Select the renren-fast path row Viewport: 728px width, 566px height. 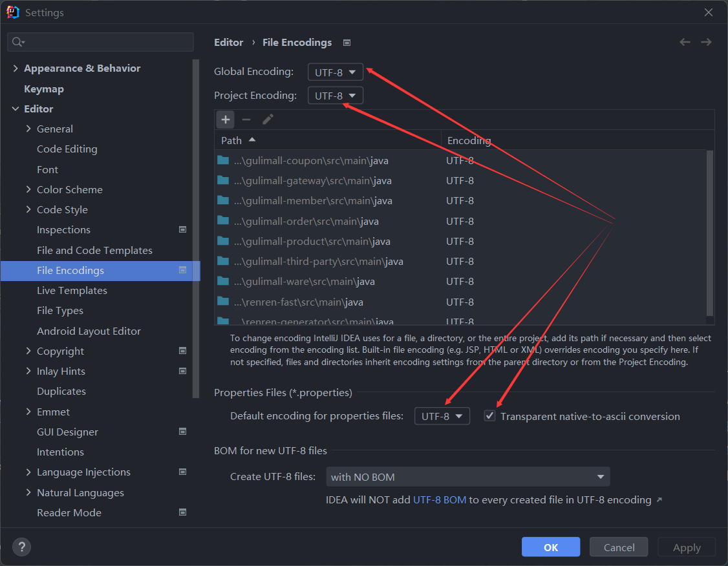[460, 302]
